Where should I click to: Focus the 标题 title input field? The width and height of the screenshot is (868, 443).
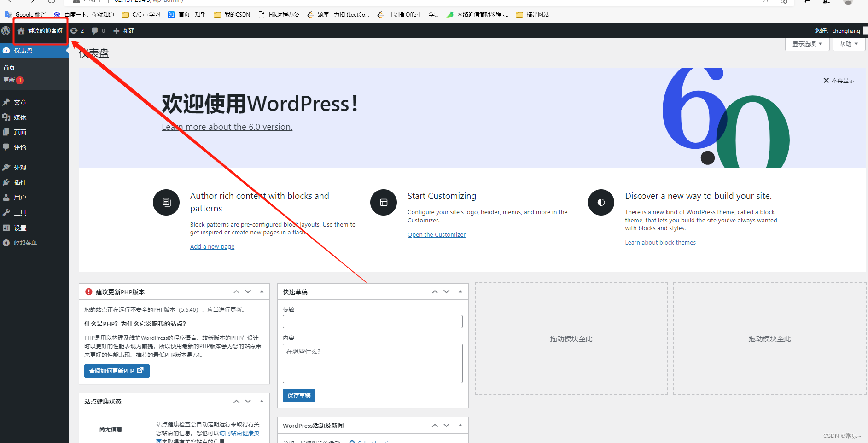pyautogui.click(x=373, y=321)
